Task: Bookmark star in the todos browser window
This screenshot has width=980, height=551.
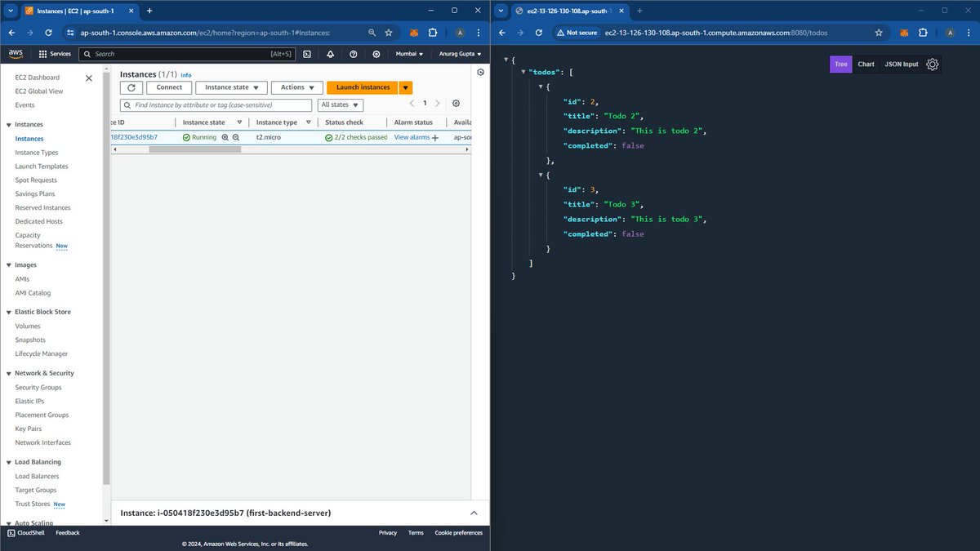Action: (879, 33)
